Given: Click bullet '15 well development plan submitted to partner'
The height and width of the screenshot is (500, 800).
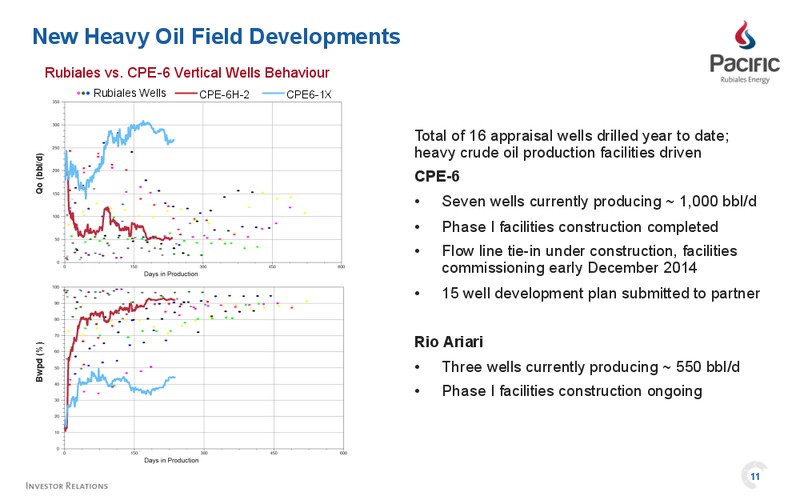Looking at the screenshot, I should (601, 293).
